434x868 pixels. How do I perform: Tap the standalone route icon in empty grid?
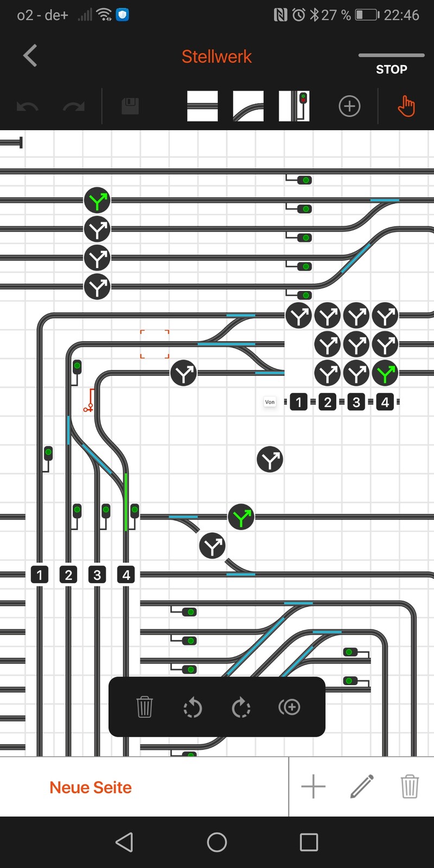[x=270, y=459]
